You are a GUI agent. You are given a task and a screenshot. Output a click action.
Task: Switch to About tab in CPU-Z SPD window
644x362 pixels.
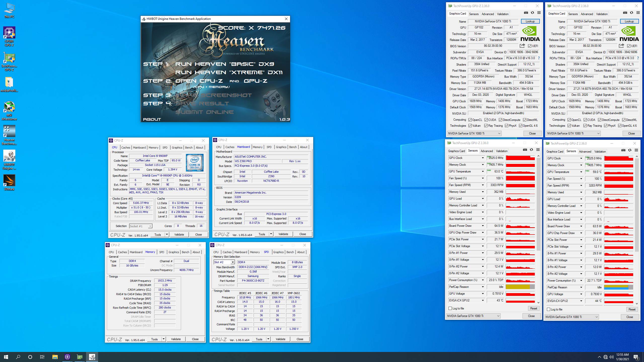point(301,252)
